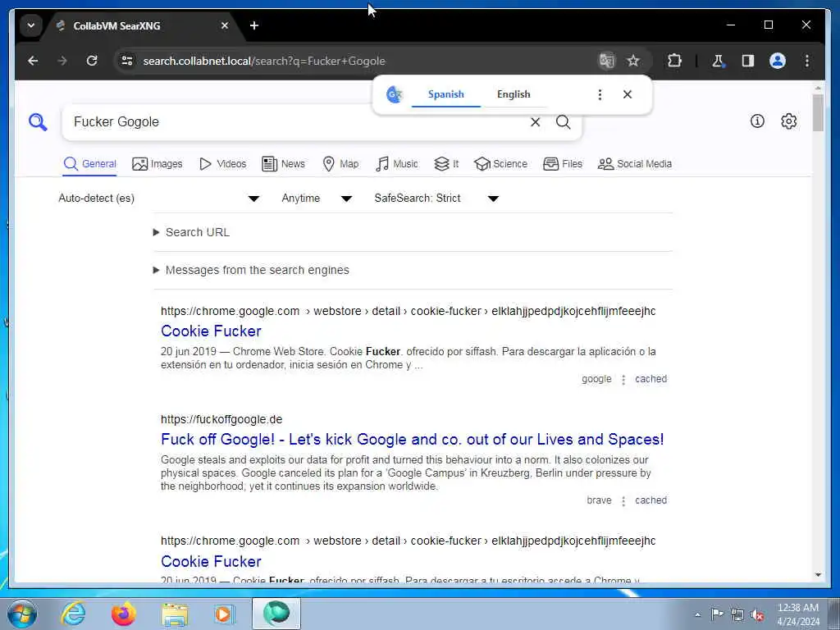Viewport: 840px width, 630px height.
Task: Expand the Search URL section
Action: coord(192,232)
